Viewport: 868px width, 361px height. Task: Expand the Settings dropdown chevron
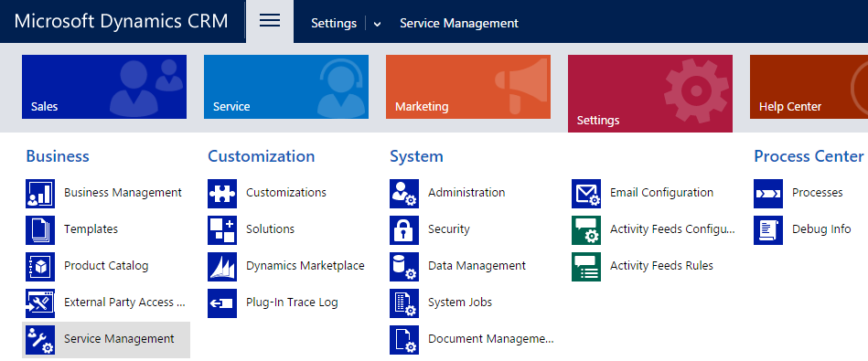point(377,24)
